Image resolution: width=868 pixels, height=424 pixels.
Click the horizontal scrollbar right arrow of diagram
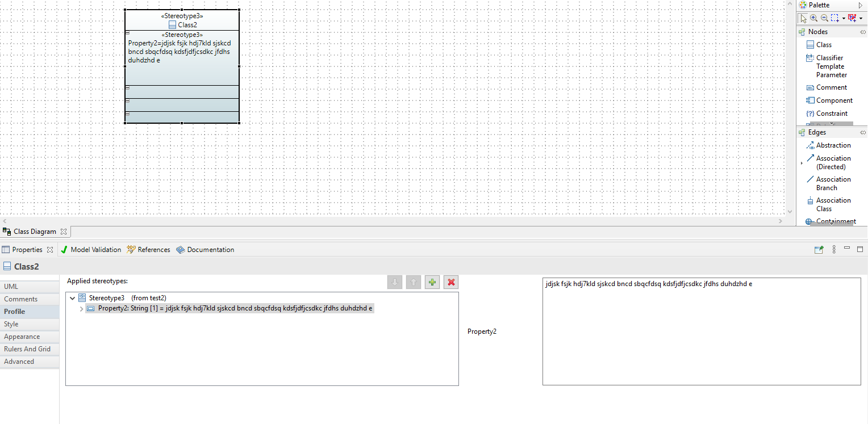(x=781, y=220)
